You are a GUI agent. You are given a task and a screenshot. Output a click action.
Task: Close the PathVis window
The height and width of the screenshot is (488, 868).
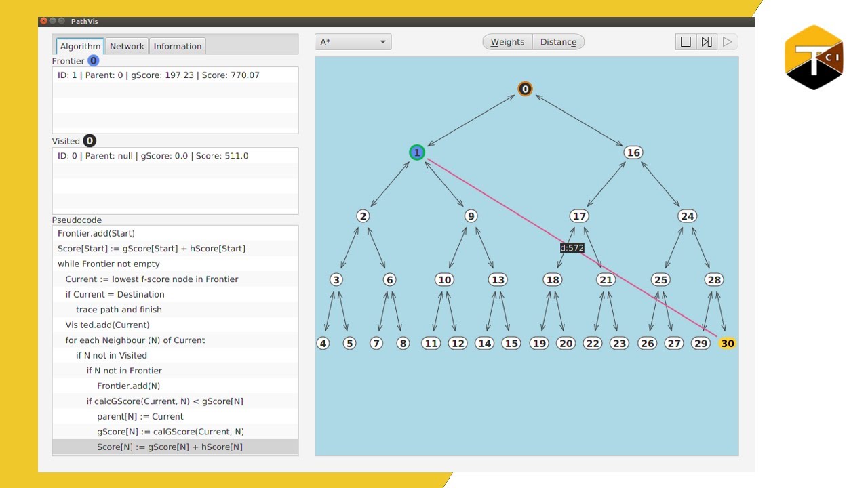pos(43,22)
